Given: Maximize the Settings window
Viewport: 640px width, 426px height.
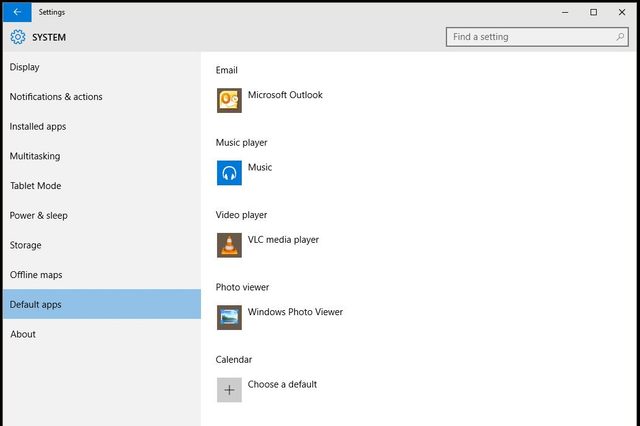Looking at the screenshot, I should point(593,12).
